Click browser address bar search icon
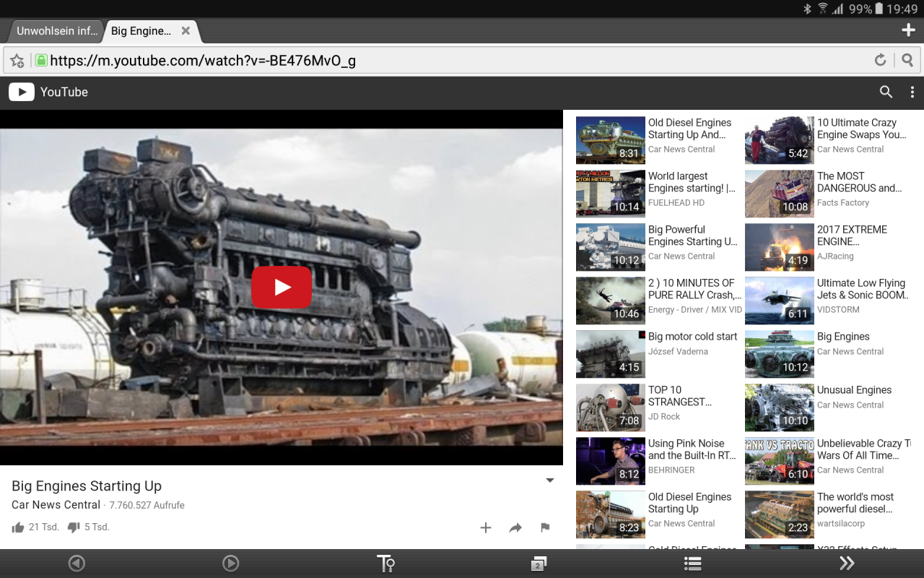 pos(908,60)
